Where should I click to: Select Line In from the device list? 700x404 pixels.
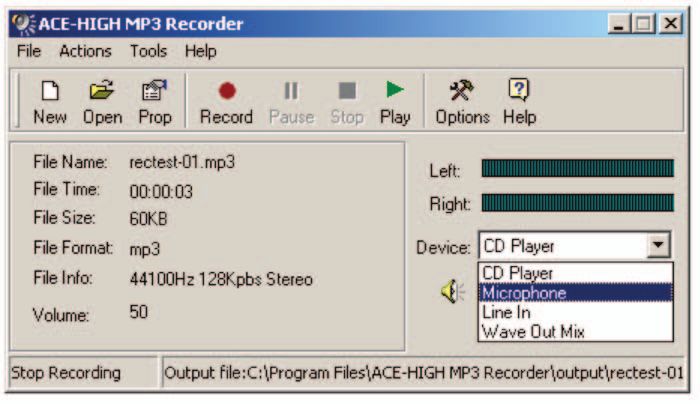[x=575, y=312]
